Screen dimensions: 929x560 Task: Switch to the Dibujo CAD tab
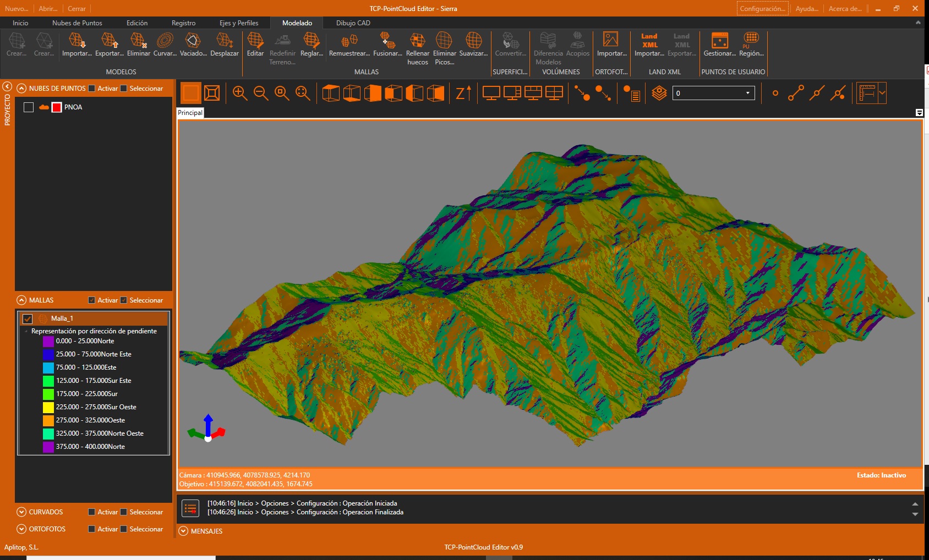[353, 23]
